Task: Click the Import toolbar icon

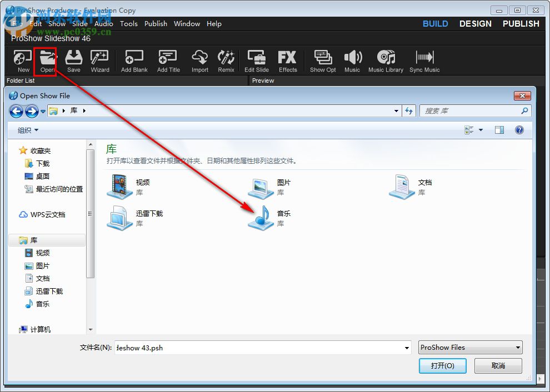Action: pyautogui.click(x=199, y=60)
